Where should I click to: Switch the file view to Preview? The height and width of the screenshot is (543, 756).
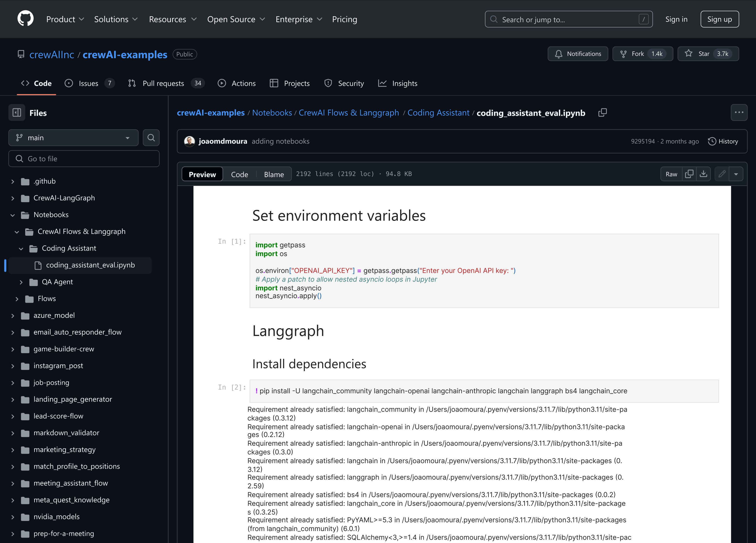[x=202, y=174]
